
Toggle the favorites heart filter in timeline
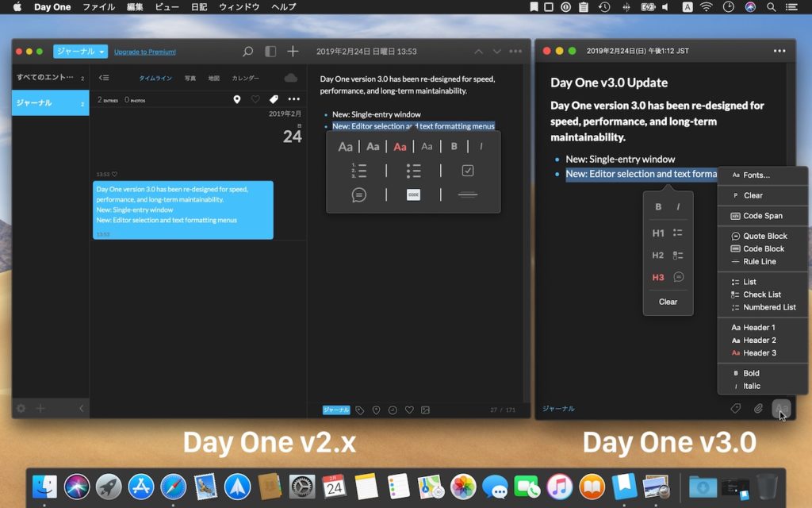point(255,99)
